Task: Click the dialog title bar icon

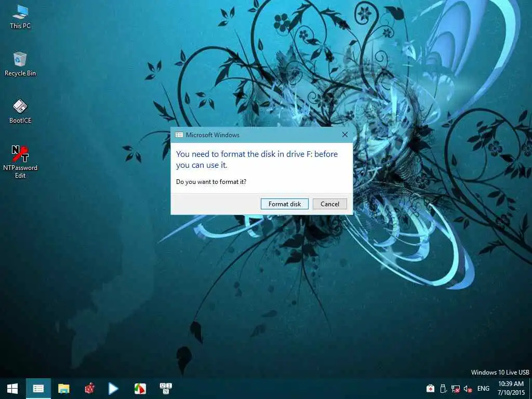Action: (x=179, y=135)
